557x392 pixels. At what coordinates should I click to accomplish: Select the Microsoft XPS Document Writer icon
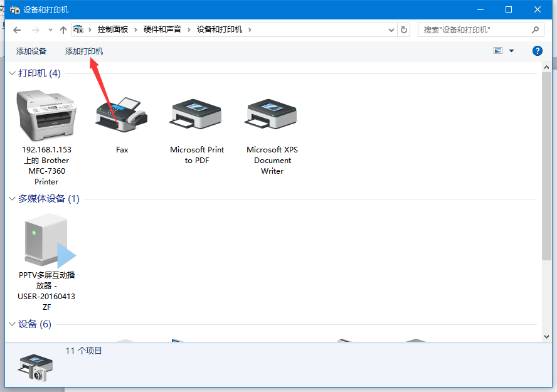[x=272, y=113]
